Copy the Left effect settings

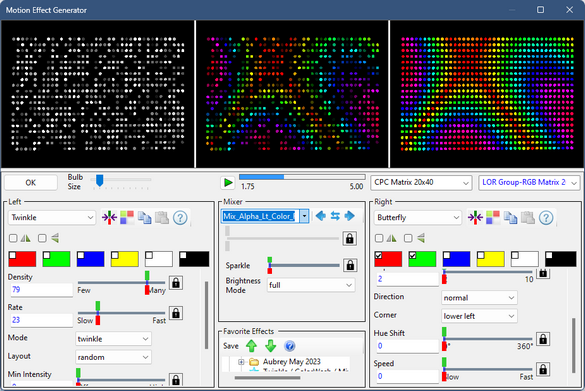[x=144, y=218]
